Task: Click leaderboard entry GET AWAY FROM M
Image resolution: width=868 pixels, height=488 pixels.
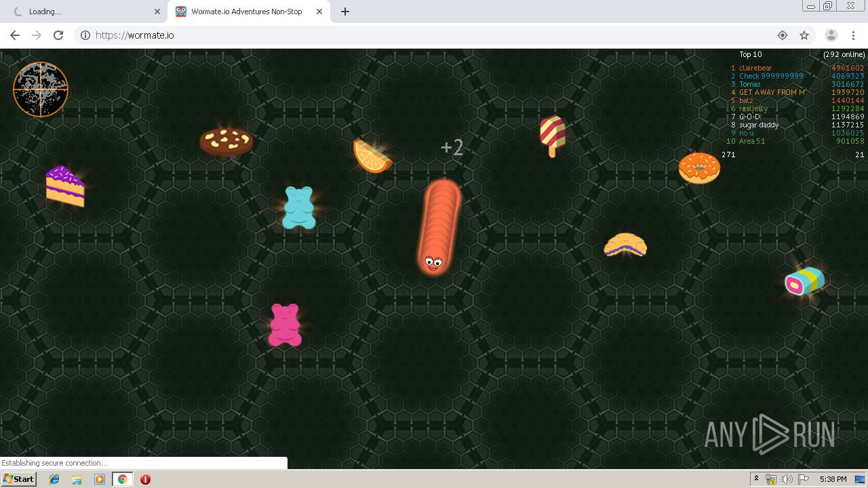Action: click(772, 92)
